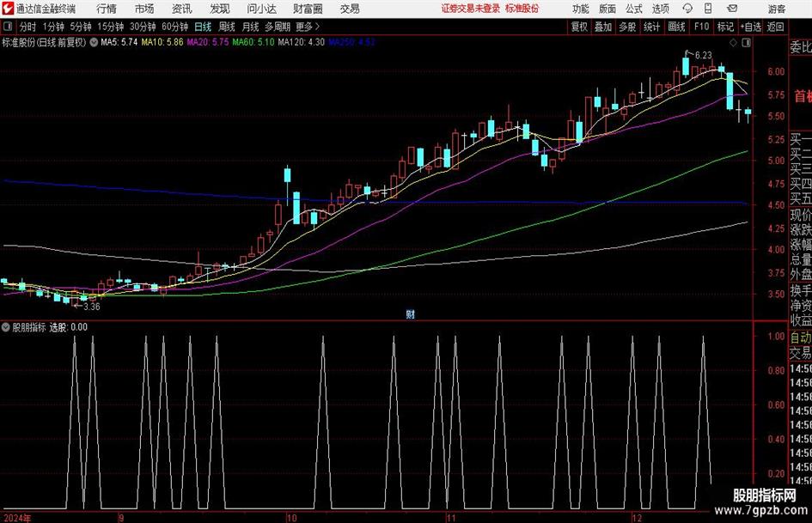The image size is (812, 523).
Task: Open the 发现 menu
Action: coord(220,9)
